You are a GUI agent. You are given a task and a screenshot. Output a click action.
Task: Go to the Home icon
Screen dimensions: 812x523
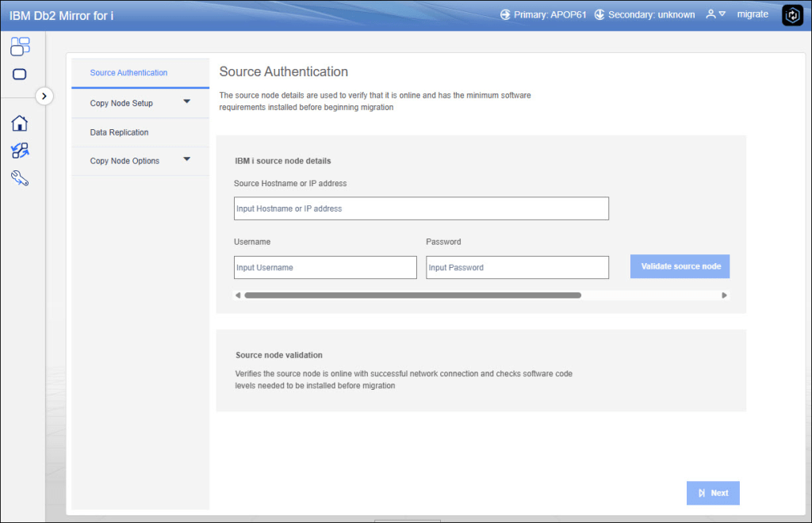pyautogui.click(x=20, y=123)
